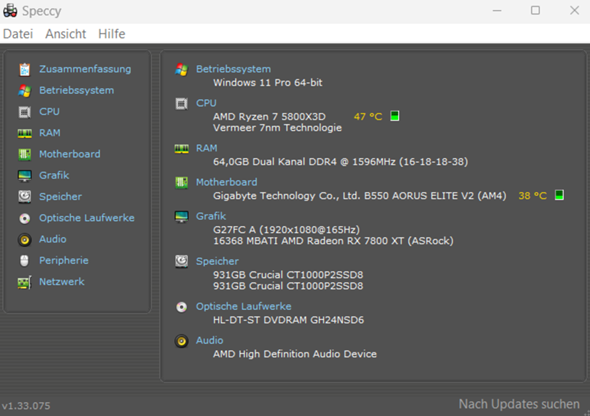Select Betriebssystem in the sidebar
The image size is (590, 416).
76,91
